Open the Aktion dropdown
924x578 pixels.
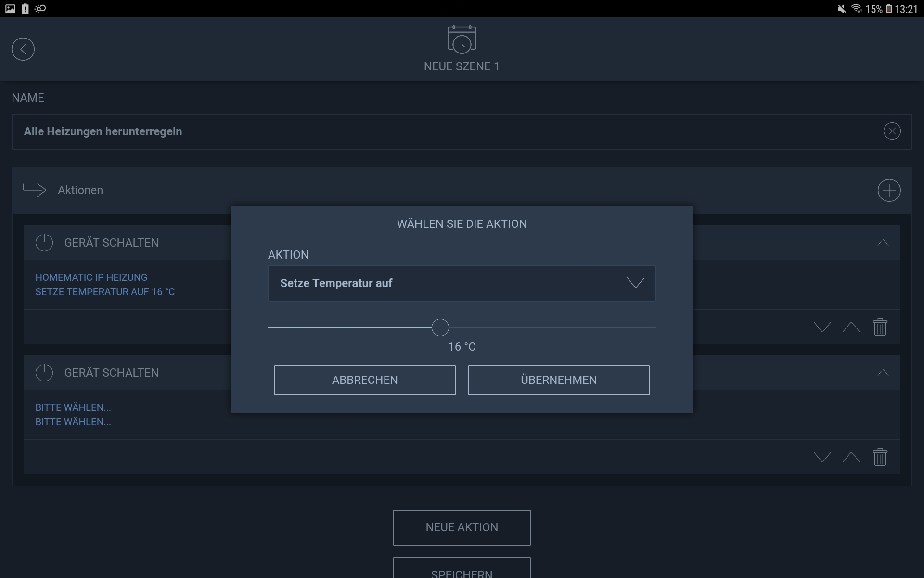[462, 283]
